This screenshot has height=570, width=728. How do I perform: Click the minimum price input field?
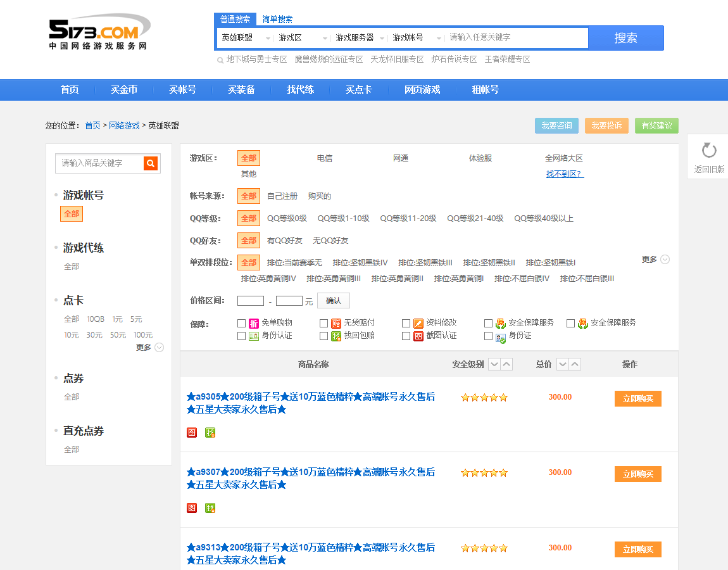[251, 301]
